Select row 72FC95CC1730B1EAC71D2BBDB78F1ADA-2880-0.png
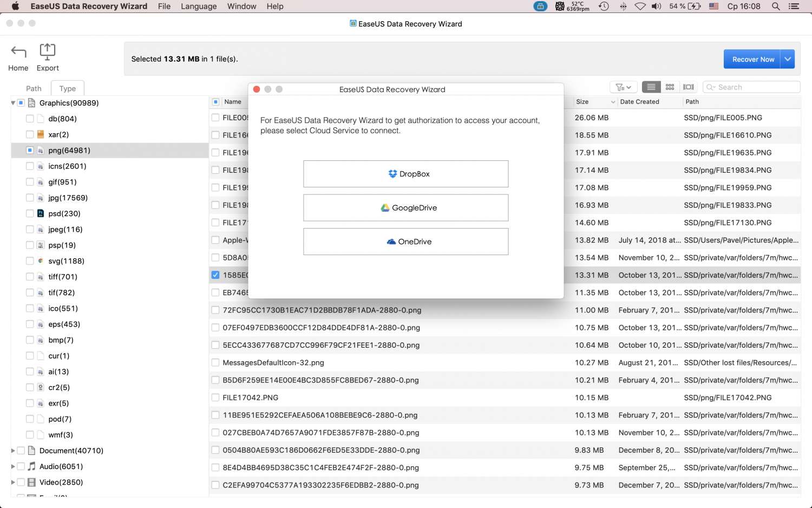This screenshot has width=812, height=508. 505,310
